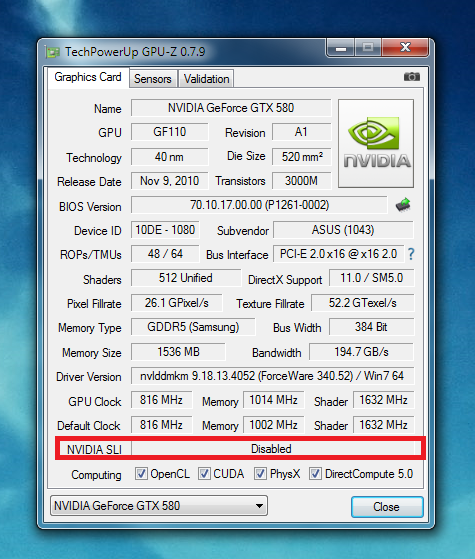Click the Device ID field 10DE - 1080
Viewport: 475px width, 559px height.
[165, 230]
